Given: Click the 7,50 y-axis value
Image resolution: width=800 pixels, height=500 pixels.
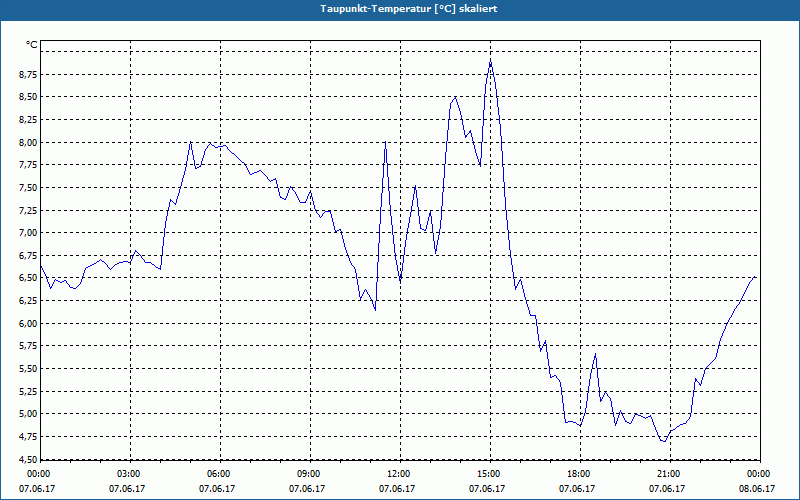Looking at the screenshot, I should (27, 187).
